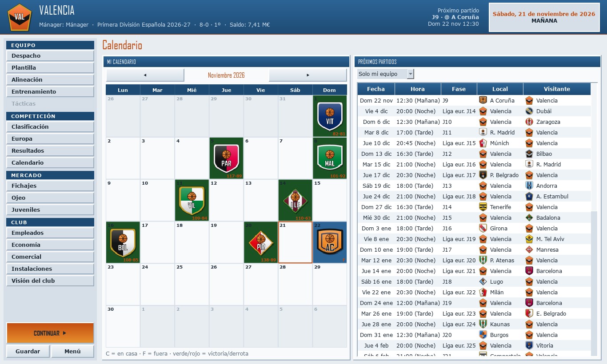607x364 pixels.
Task: Sort fixtures by Fase column header
Action: 459,89
